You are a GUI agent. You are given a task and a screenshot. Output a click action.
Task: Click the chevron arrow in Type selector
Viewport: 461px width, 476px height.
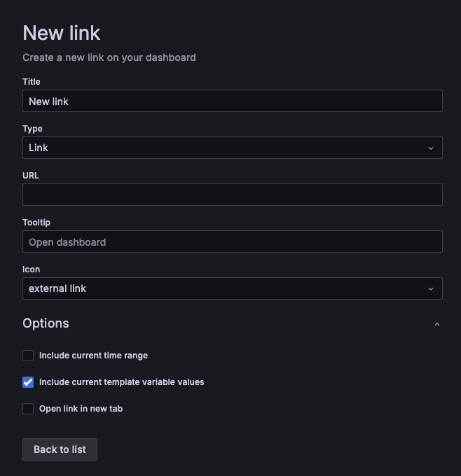click(x=431, y=148)
